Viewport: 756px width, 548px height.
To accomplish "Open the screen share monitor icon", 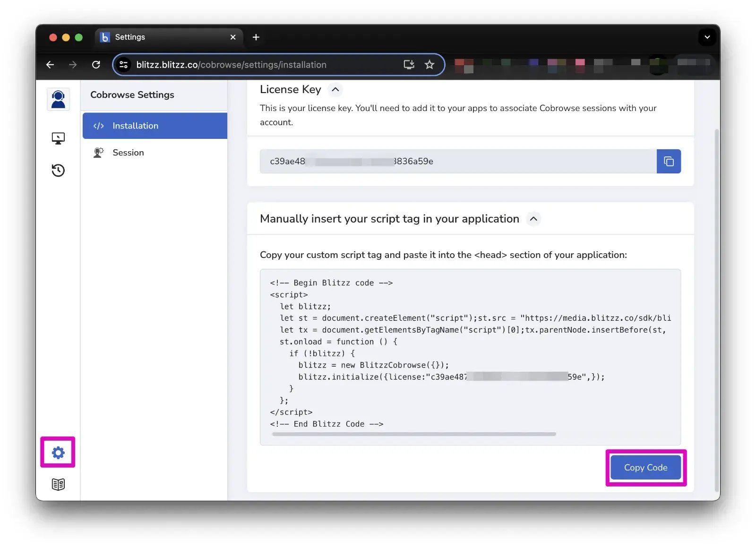I will pos(58,138).
